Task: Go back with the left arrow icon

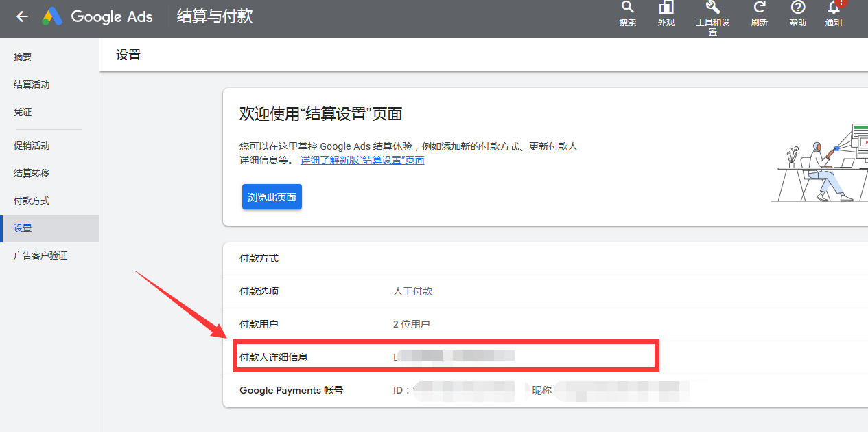Action: coord(22,16)
